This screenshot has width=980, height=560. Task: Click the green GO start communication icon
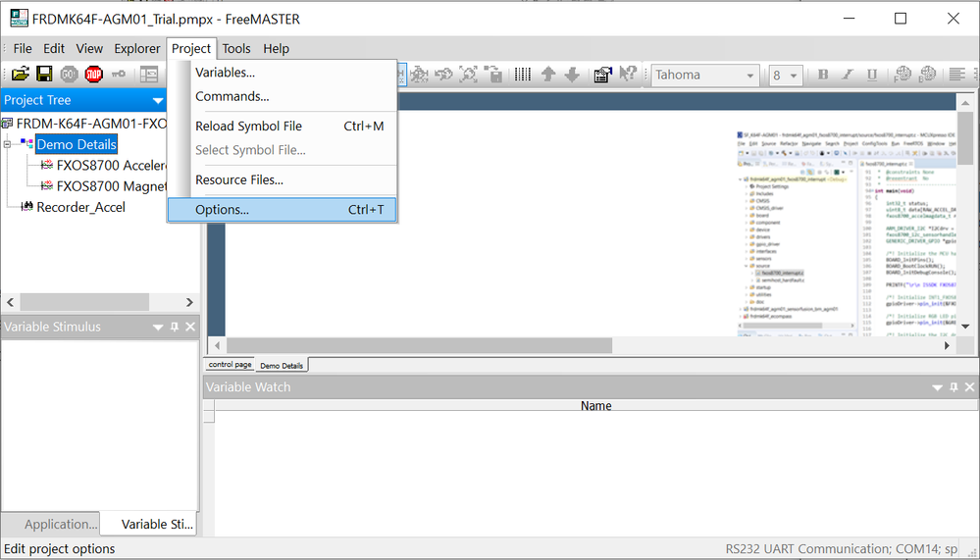click(x=69, y=75)
